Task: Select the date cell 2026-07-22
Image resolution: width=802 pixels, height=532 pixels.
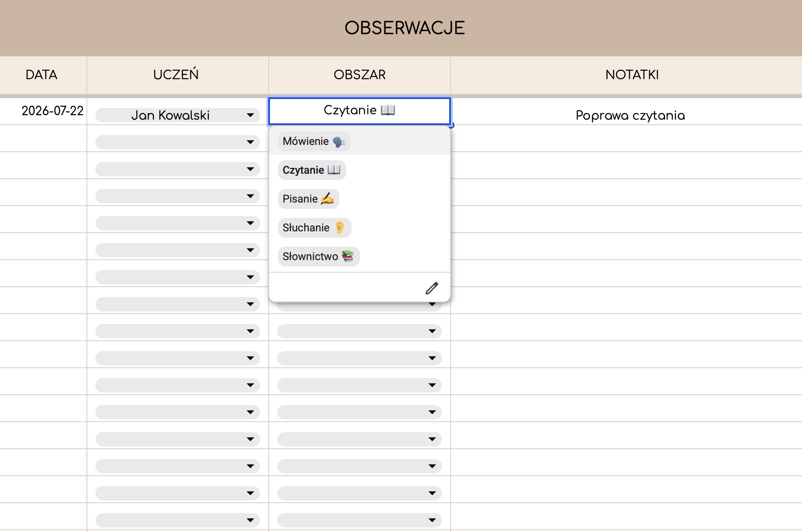Action: click(x=44, y=111)
